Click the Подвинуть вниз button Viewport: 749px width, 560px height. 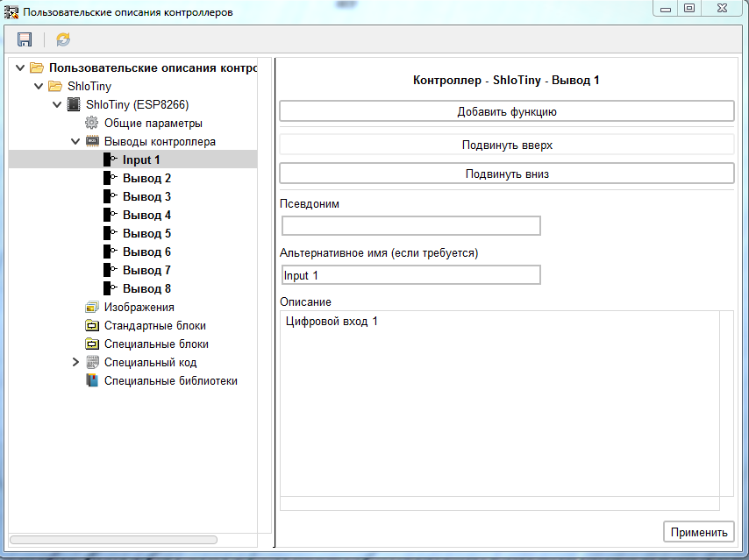(507, 174)
